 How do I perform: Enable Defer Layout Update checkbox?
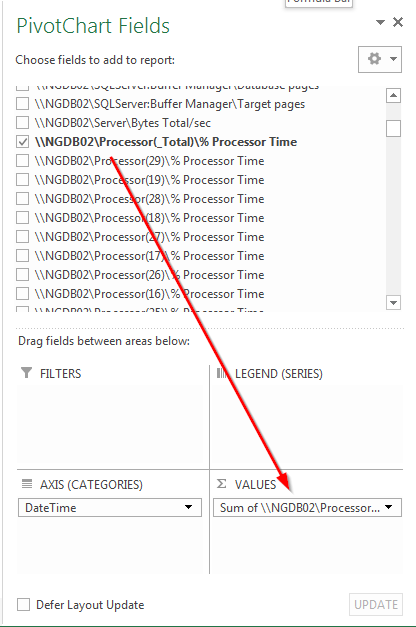click(x=23, y=604)
